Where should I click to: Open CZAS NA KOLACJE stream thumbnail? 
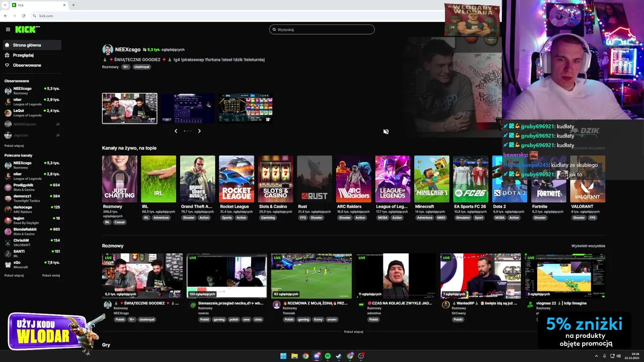click(396, 276)
